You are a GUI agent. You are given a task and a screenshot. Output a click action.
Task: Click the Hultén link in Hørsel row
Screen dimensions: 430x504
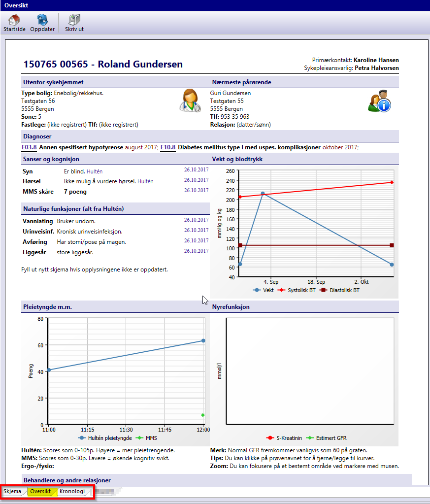[x=145, y=181]
